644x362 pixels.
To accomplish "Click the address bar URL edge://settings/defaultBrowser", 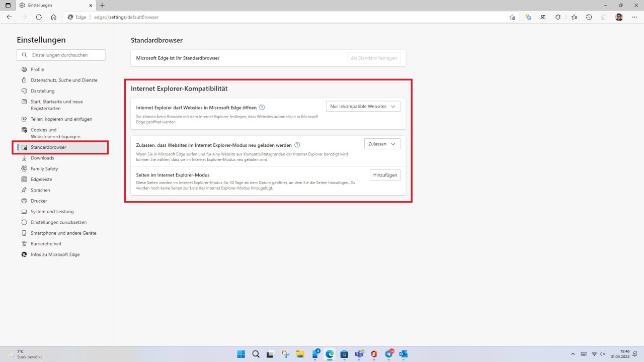I will (126, 17).
